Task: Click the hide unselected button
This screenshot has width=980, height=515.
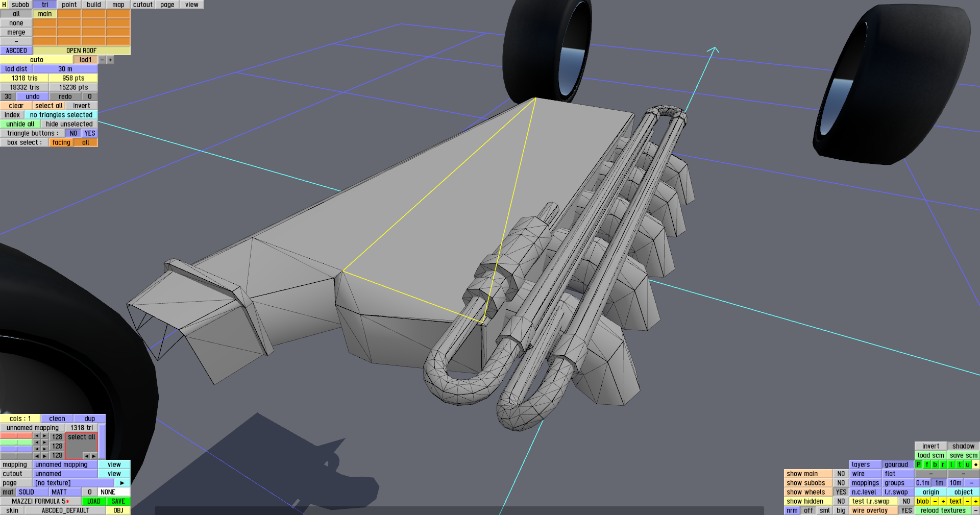Action: (69, 124)
